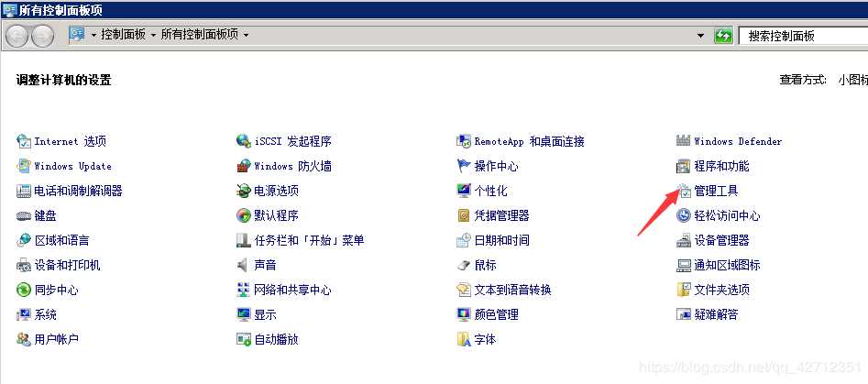Click the 程序和功能 text link
Image resolution: width=868 pixels, height=384 pixels.
coord(721,166)
